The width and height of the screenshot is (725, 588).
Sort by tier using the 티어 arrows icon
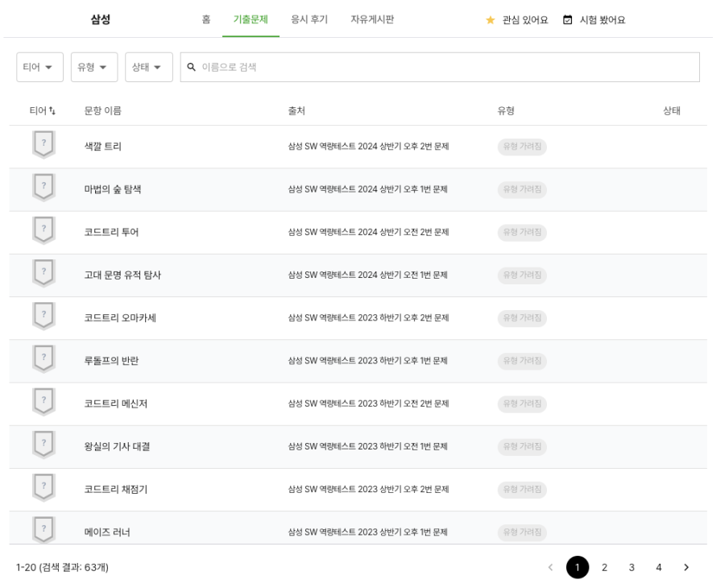click(52, 111)
